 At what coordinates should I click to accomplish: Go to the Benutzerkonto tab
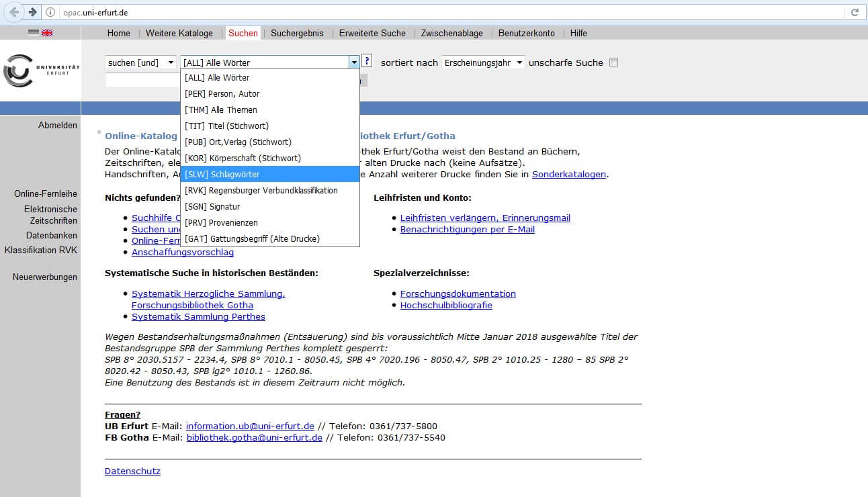[x=526, y=33]
